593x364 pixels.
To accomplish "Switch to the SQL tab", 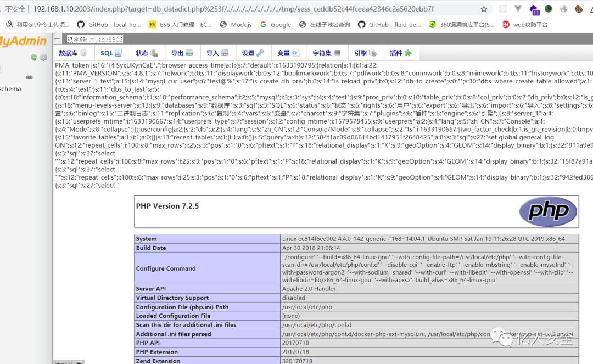I will [111, 53].
